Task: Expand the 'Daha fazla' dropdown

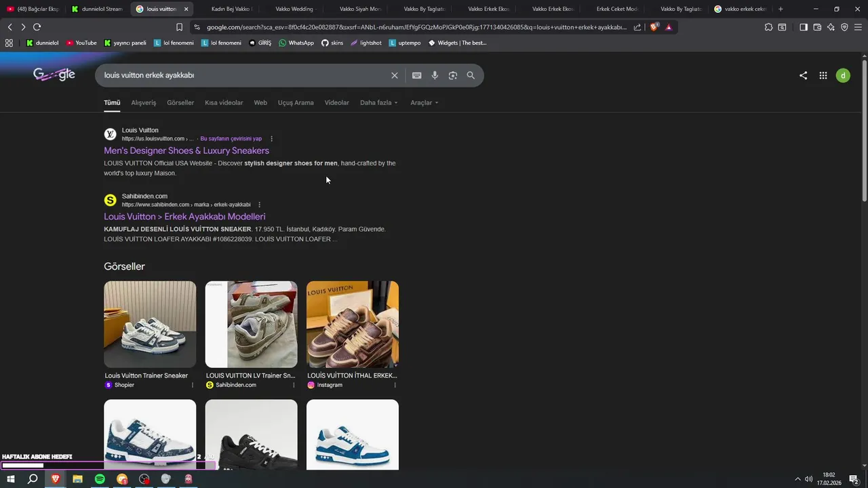Action: (x=378, y=103)
